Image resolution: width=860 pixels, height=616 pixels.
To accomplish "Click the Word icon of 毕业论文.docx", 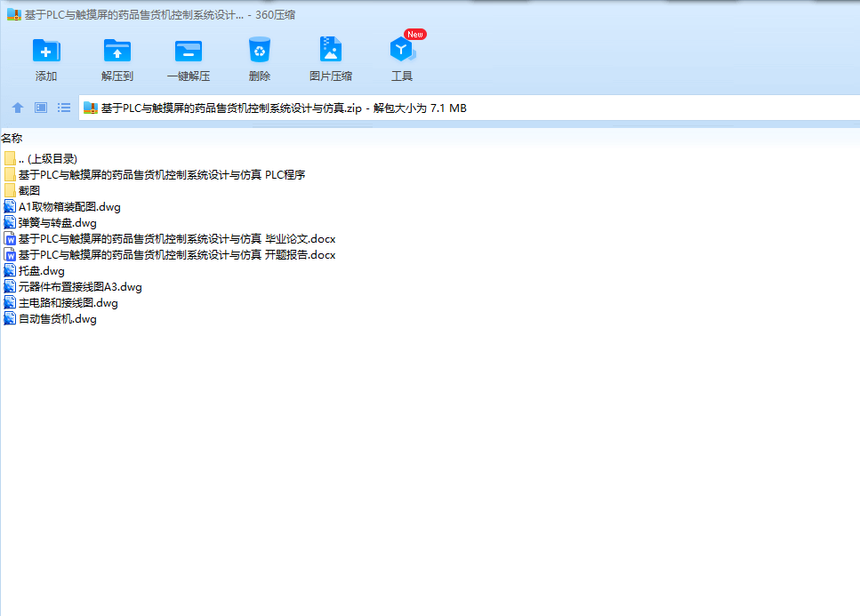I will point(10,239).
